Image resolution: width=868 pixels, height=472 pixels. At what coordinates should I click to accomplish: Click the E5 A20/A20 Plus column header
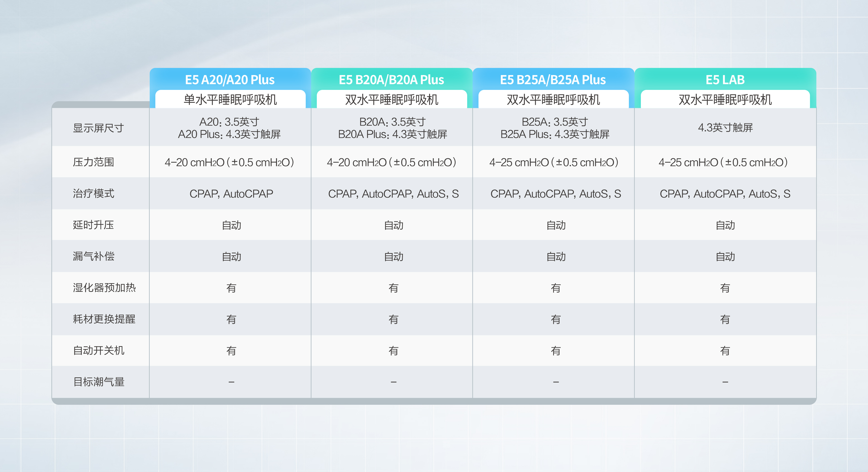230,80
